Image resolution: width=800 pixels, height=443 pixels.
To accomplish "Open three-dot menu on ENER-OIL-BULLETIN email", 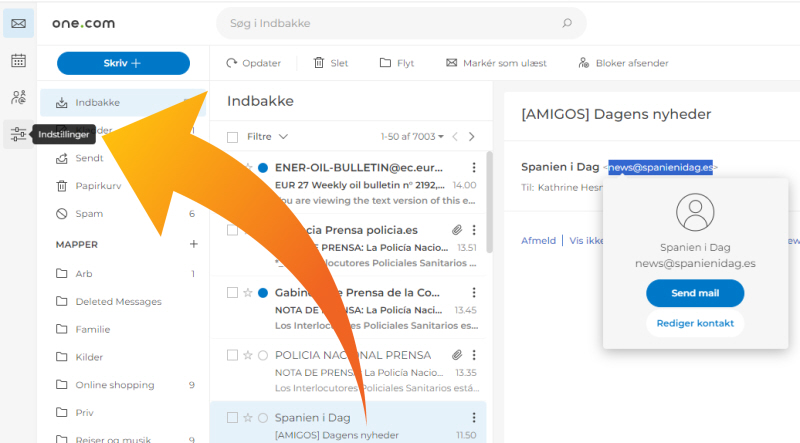I will (x=474, y=168).
